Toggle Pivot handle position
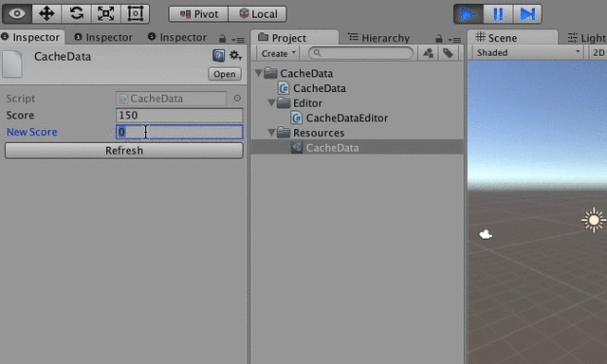The width and height of the screenshot is (607, 364). [198, 14]
